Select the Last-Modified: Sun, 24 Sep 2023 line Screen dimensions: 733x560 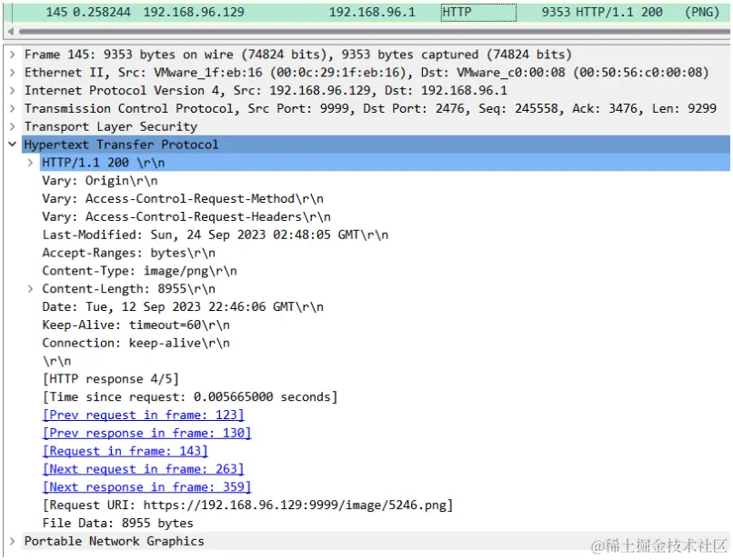(x=215, y=235)
